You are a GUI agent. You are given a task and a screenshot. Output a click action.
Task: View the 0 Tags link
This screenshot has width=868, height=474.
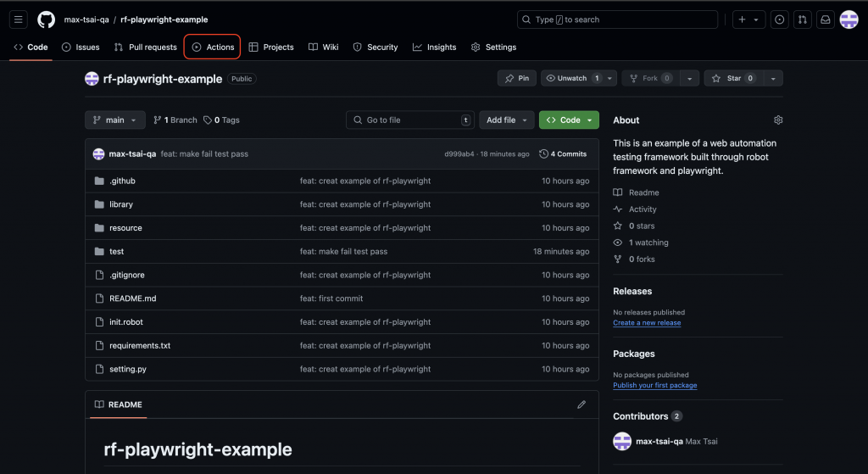click(221, 120)
